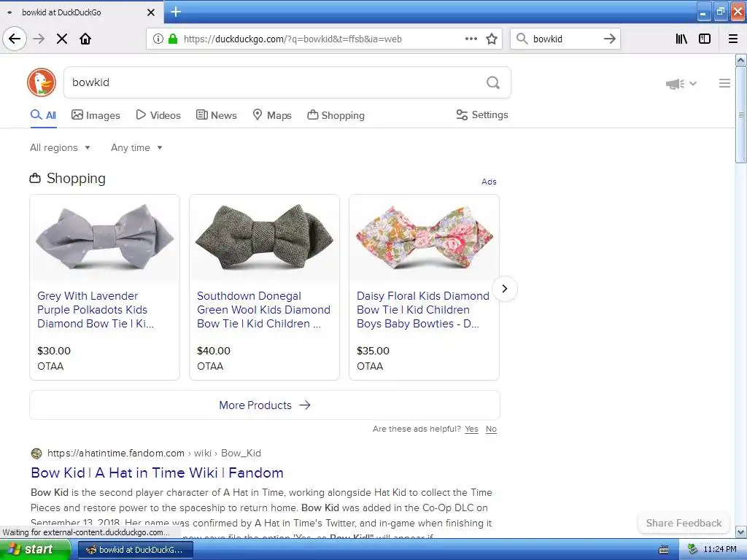The height and width of the screenshot is (560, 747).
Task: Click the vertical scrollbar up arrow
Action: [x=740, y=60]
